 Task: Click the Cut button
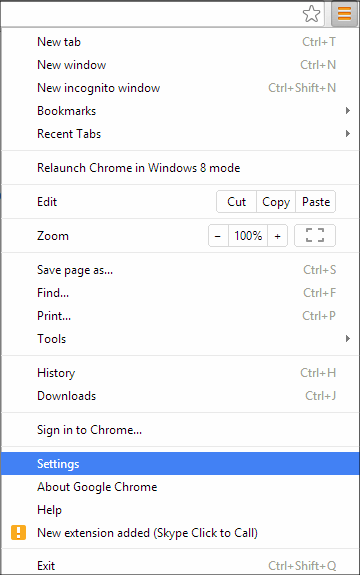click(236, 202)
